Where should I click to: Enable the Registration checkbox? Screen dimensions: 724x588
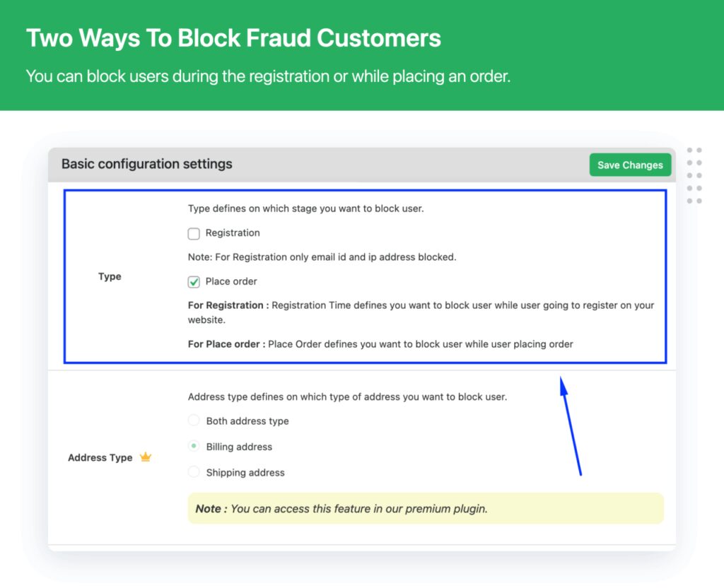pos(194,233)
